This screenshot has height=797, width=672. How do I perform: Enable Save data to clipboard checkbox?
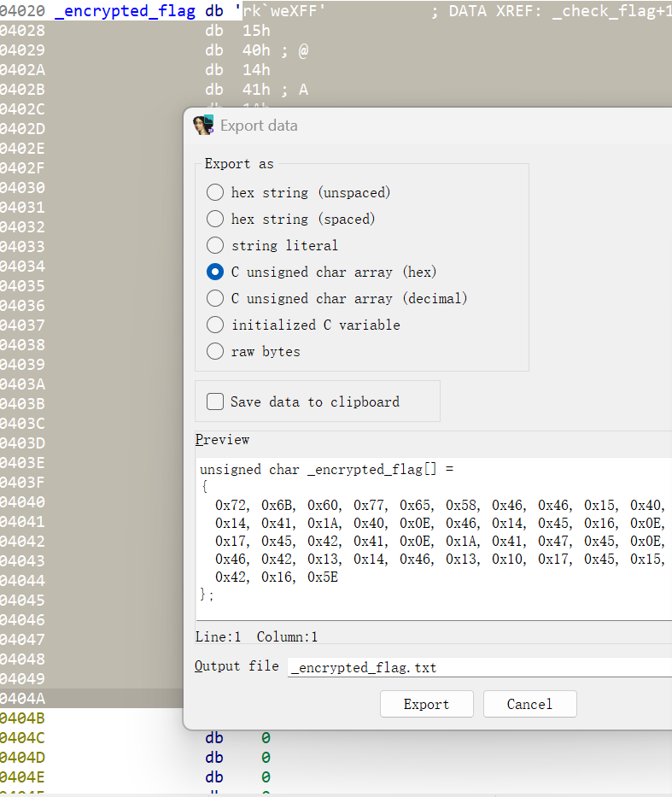(215, 401)
